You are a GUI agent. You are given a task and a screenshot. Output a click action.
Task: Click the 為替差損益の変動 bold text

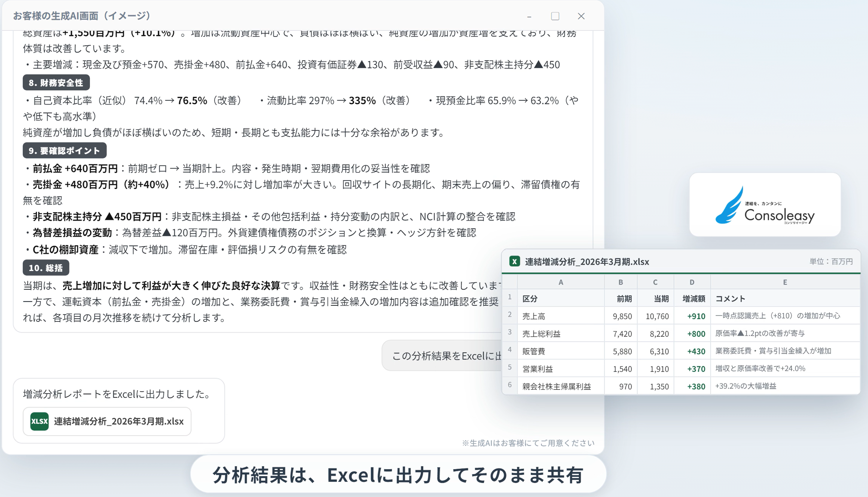[x=72, y=233]
